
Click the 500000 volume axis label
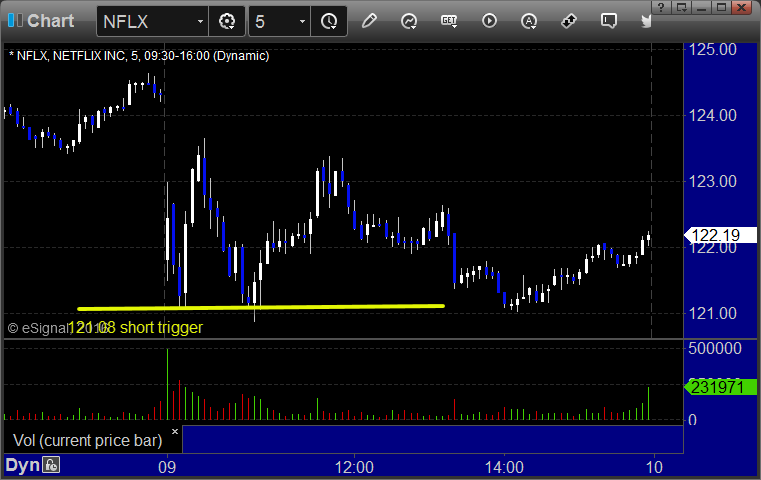(x=714, y=348)
